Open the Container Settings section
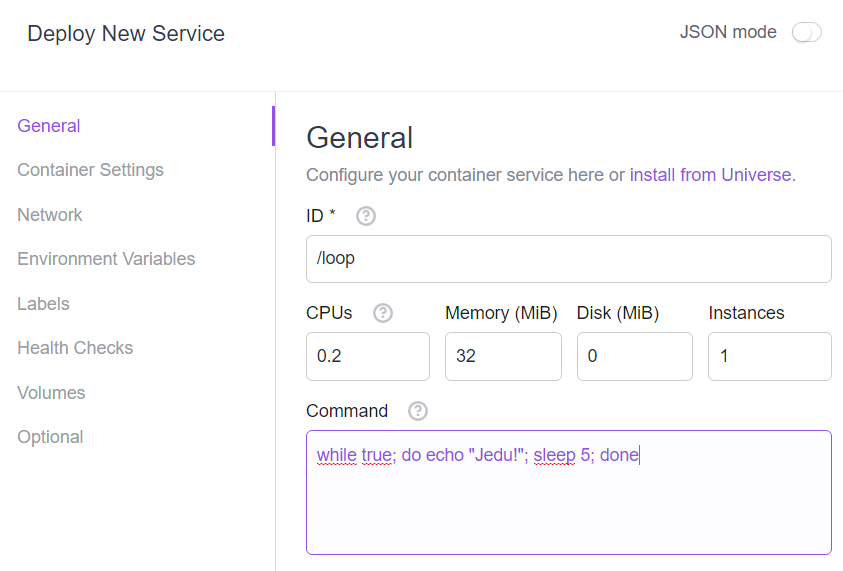Viewport: 843px width, 571px height. point(90,170)
